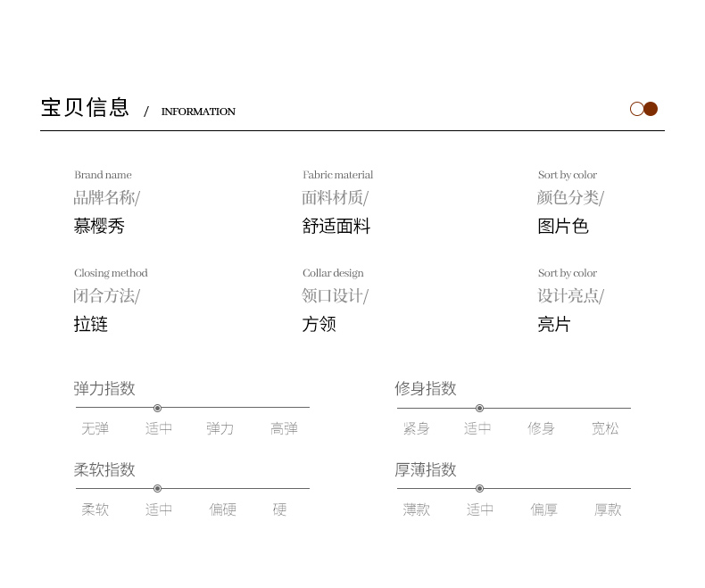Click the 颜色分类/ label
Viewport: 705px width, 588px height.
click(570, 197)
